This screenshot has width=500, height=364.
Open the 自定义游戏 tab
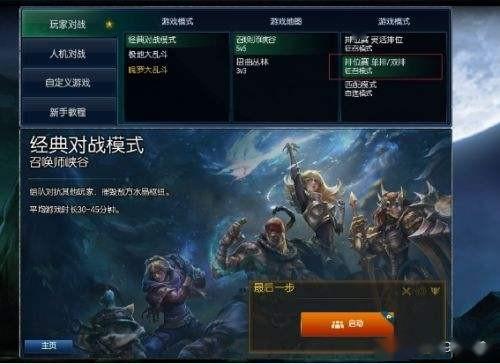[68, 82]
